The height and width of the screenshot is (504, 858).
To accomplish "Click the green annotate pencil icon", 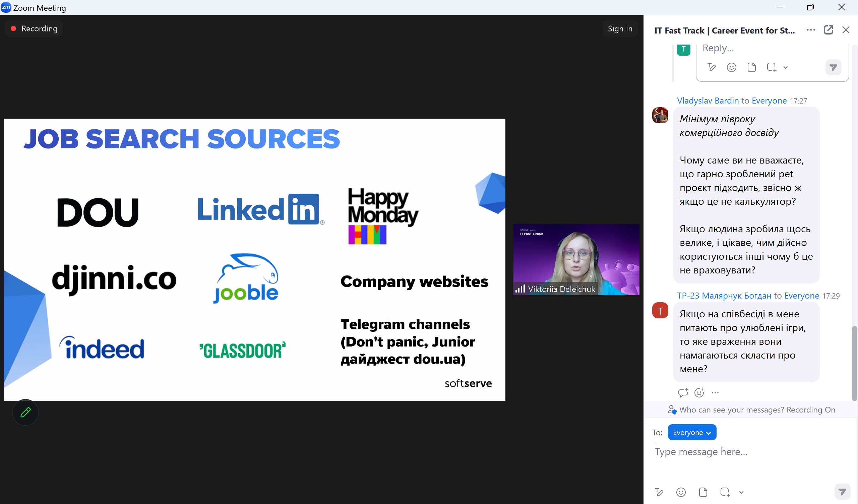I will tap(25, 413).
